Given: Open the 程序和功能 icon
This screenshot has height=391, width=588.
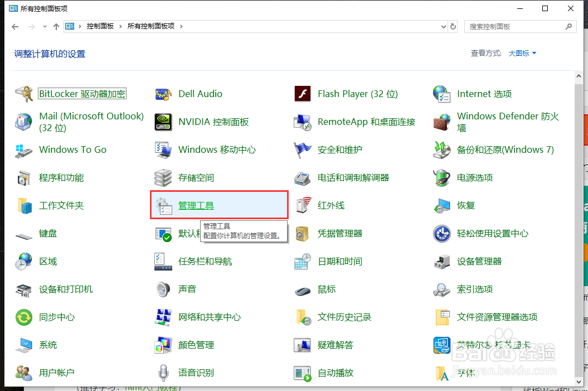Looking at the screenshot, I should click(x=25, y=178).
